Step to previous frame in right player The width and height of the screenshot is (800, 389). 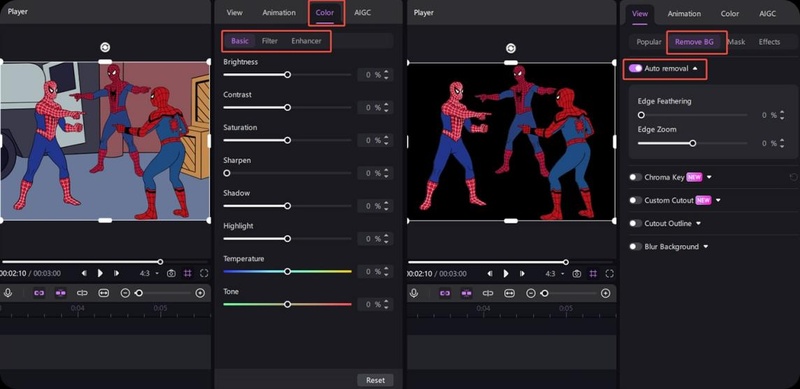490,274
